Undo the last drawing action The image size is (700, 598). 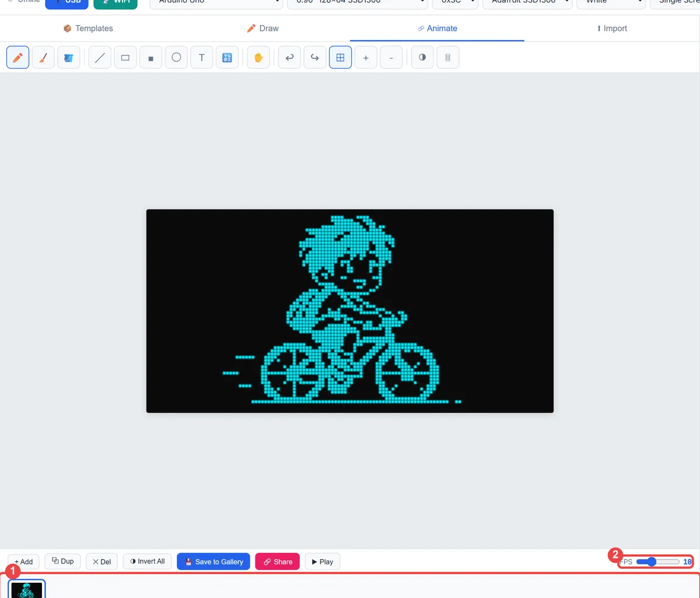coord(289,58)
